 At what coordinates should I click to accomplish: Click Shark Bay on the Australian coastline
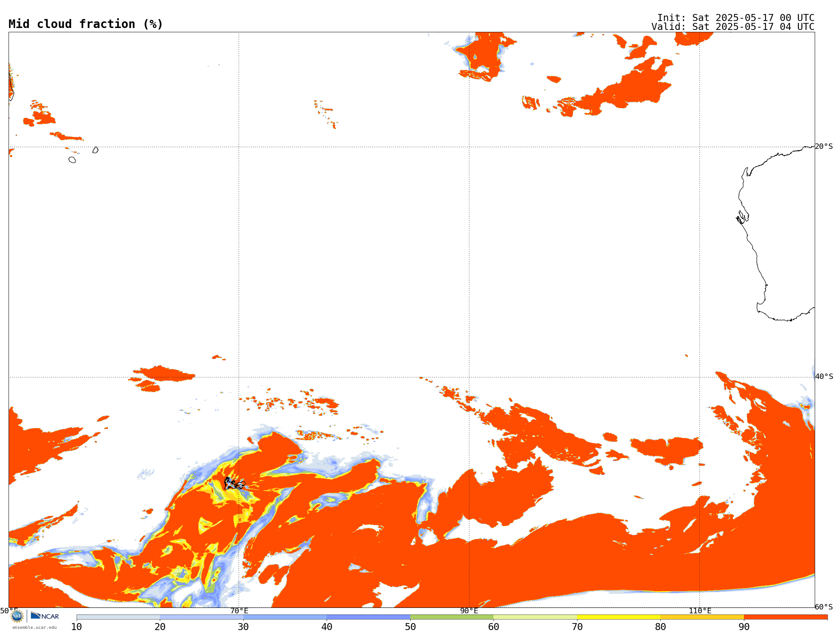pos(742,217)
